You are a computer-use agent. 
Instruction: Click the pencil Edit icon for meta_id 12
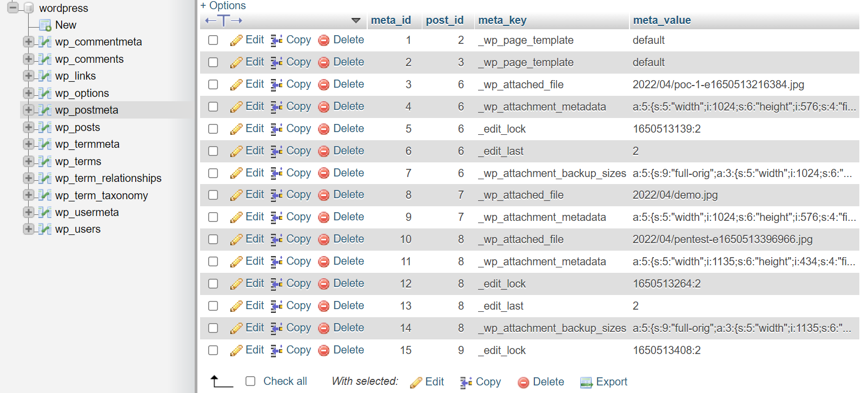(236, 284)
